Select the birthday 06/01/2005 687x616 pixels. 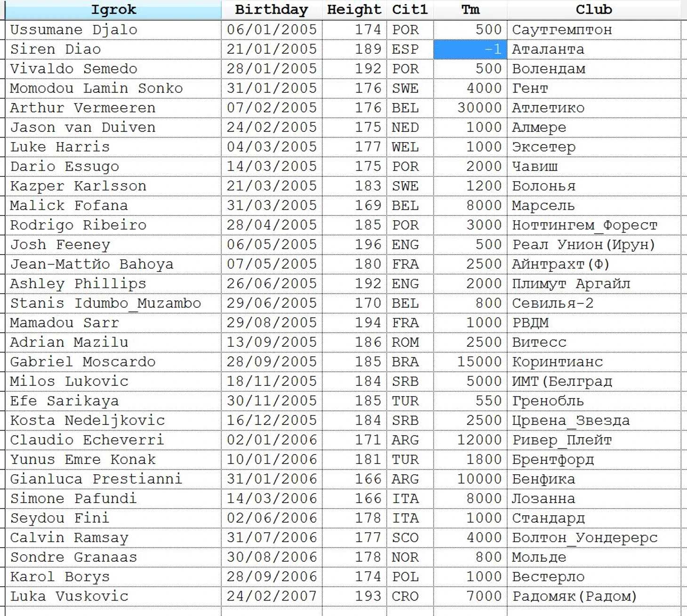(272, 30)
